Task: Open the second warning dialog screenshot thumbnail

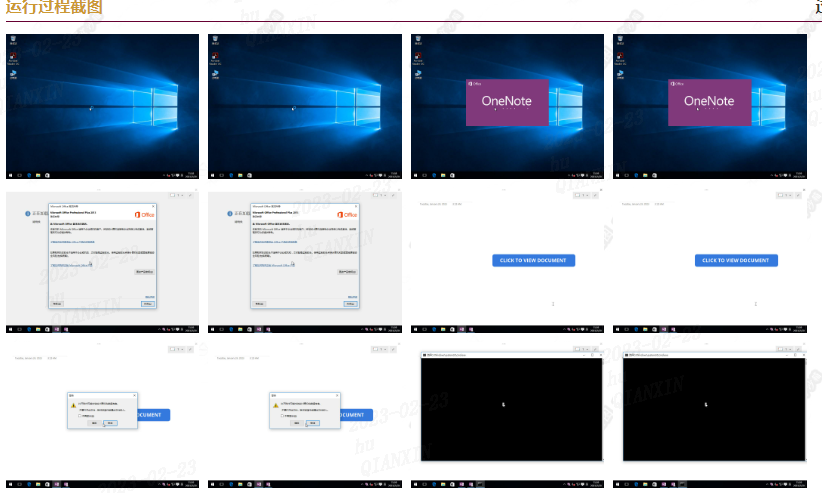Action: (x=305, y=415)
